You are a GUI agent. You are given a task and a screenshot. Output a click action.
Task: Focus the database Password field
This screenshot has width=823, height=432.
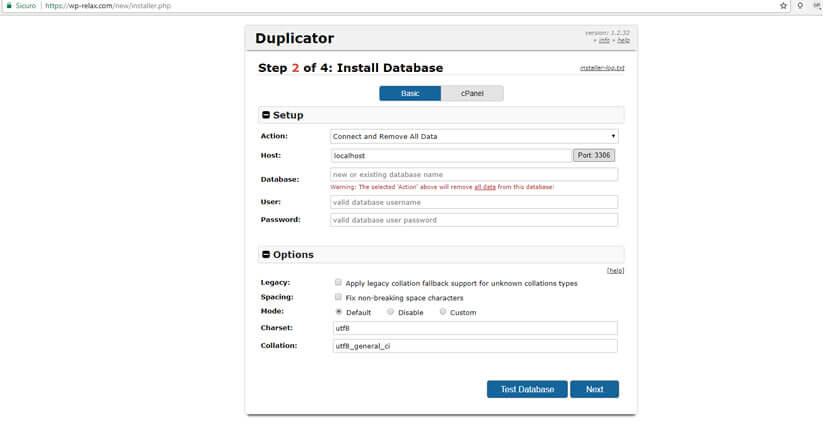pyautogui.click(x=474, y=220)
